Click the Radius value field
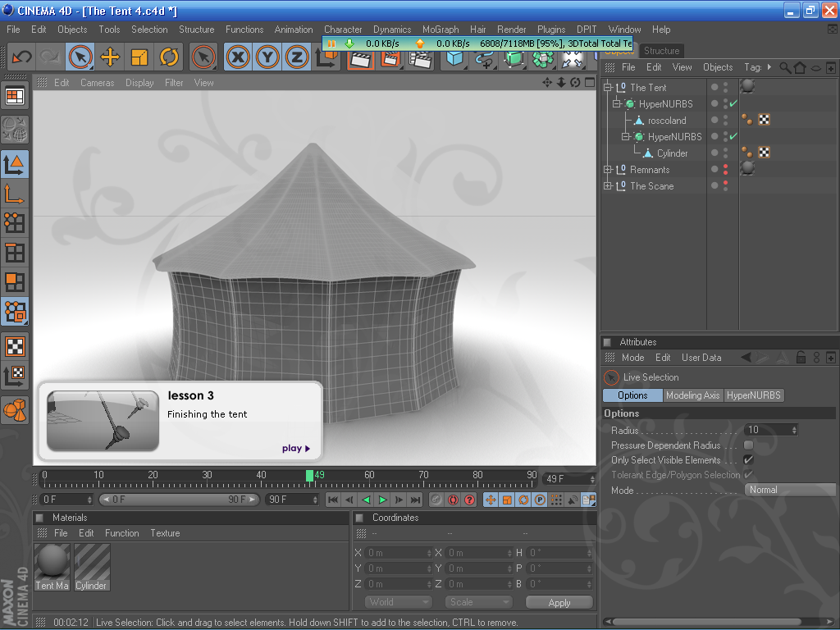840x630 pixels. (x=768, y=430)
